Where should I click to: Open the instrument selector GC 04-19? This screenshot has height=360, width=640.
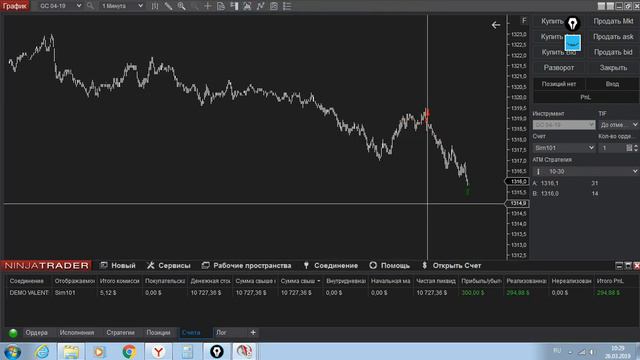60,6
